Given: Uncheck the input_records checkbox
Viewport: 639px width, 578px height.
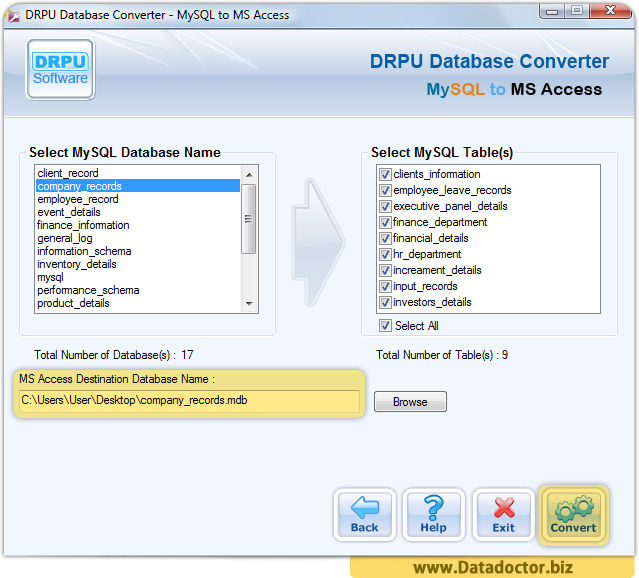Looking at the screenshot, I should point(385,286).
